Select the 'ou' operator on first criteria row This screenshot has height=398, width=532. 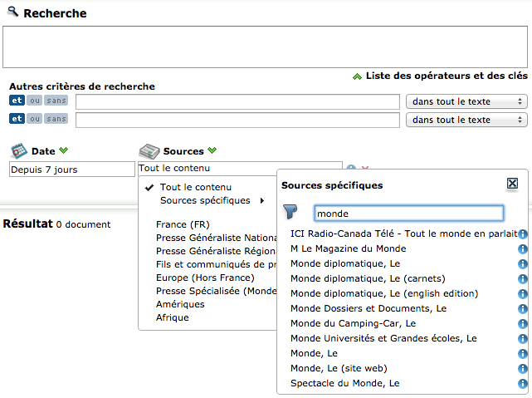[35, 101]
